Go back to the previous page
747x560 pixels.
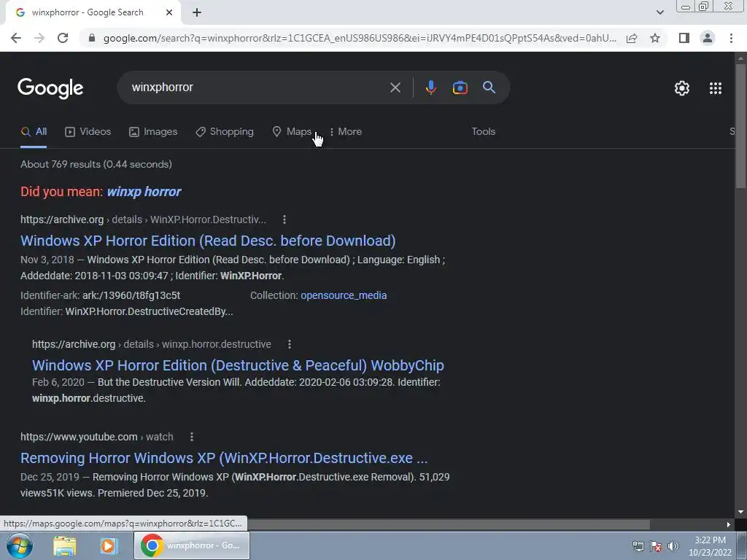16,38
